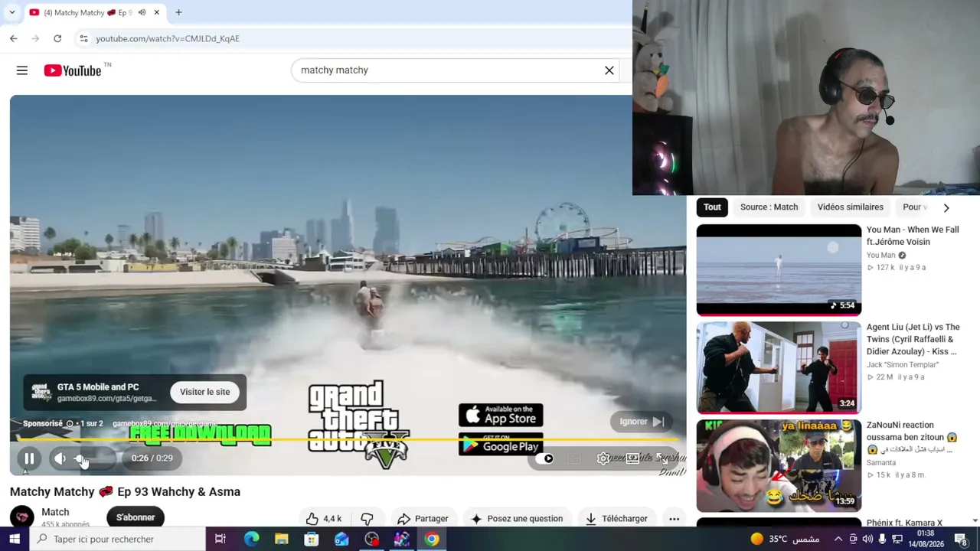Open the Mail app on the taskbar
Screen dimensions: 980x551
[341, 540]
